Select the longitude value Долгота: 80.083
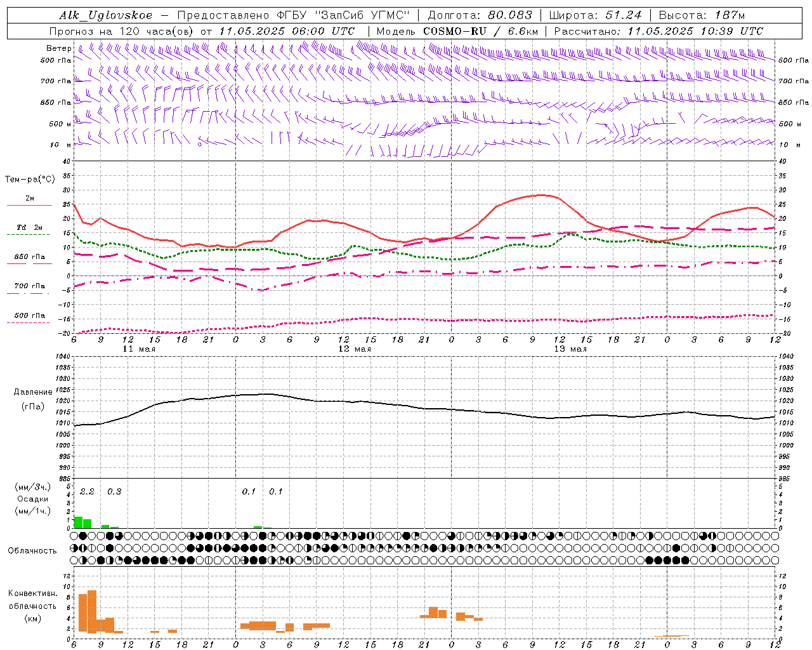 (x=480, y=15)
